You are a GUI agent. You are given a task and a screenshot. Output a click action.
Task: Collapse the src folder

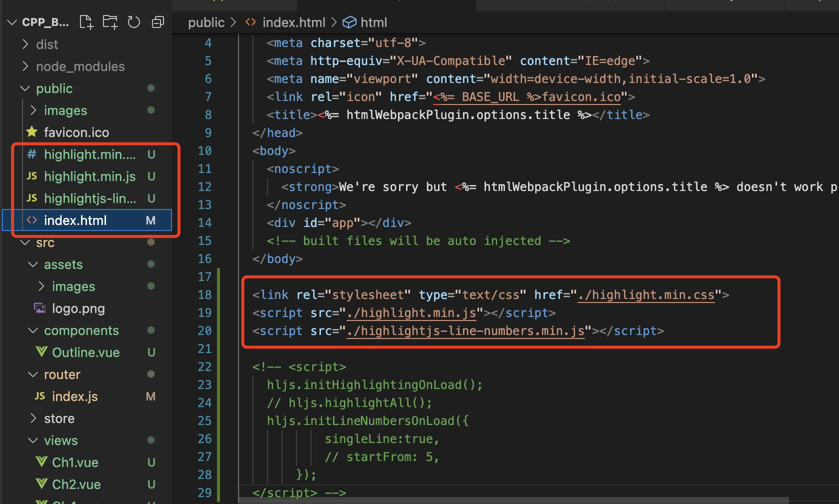point(25,242)
